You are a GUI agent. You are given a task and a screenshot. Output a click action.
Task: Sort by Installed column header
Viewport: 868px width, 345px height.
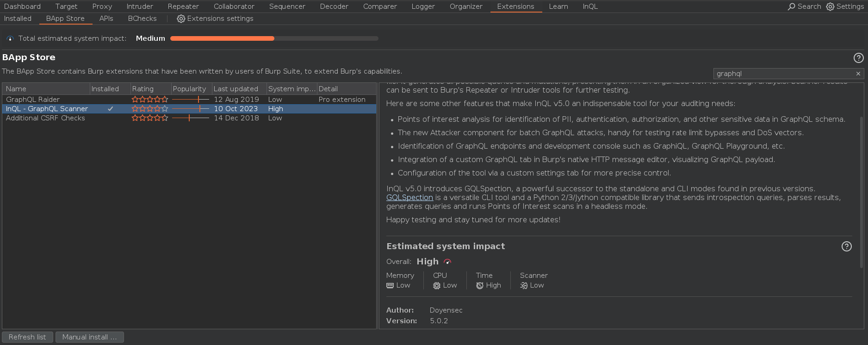(110, 89)
